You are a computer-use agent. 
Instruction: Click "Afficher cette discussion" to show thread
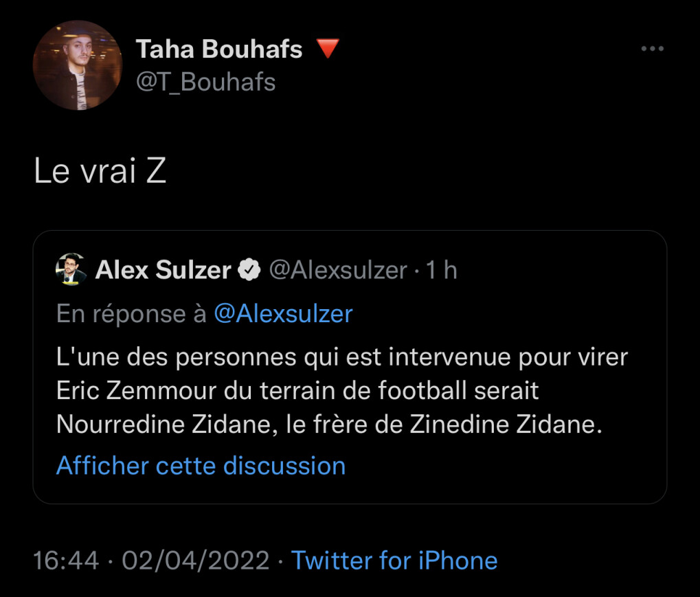pyautogui.click(x=201, y=466)
